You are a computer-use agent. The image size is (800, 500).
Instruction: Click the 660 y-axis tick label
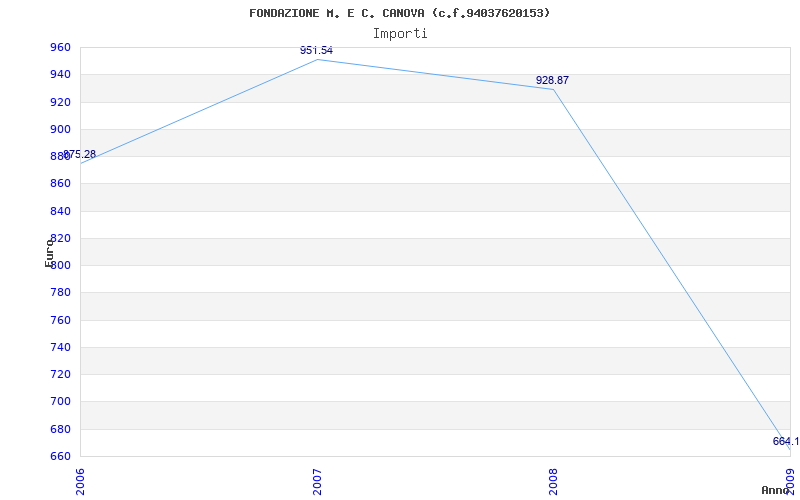point(60,456)
